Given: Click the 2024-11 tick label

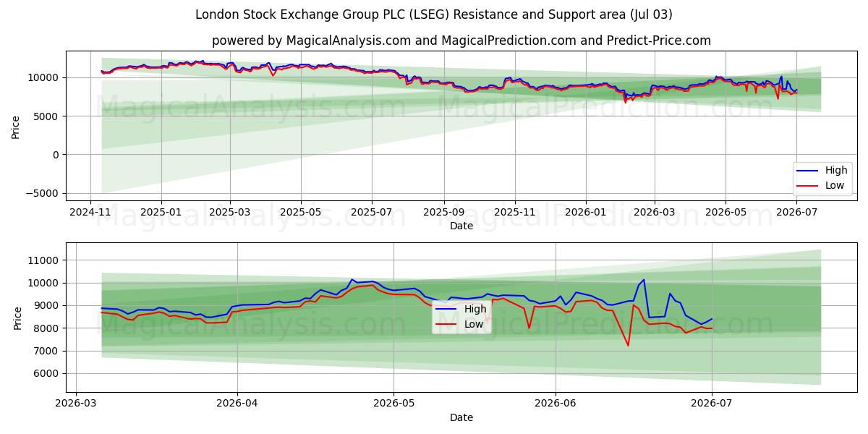Looking at the screenshot, I should click(90, 212).
